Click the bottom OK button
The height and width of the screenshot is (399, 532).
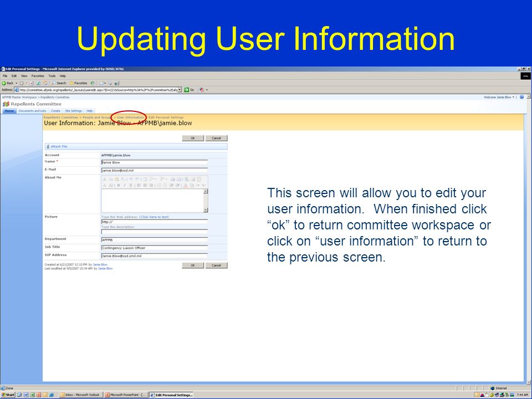point(193,265)
